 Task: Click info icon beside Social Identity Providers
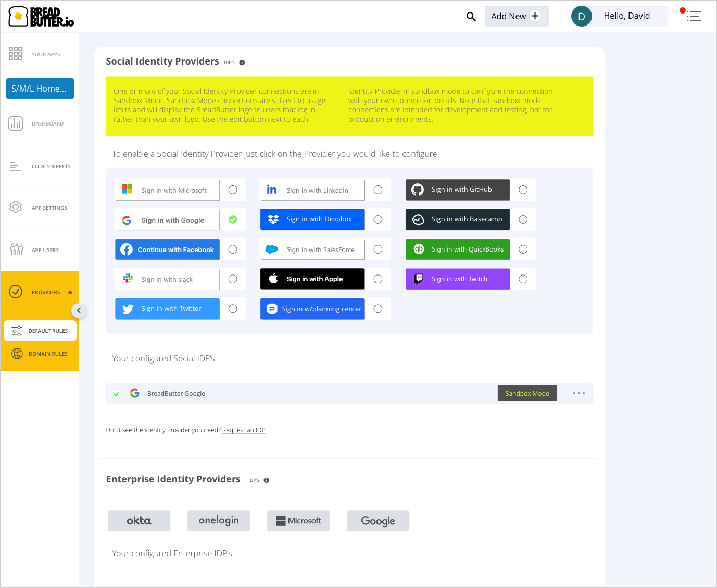[242, 62]
